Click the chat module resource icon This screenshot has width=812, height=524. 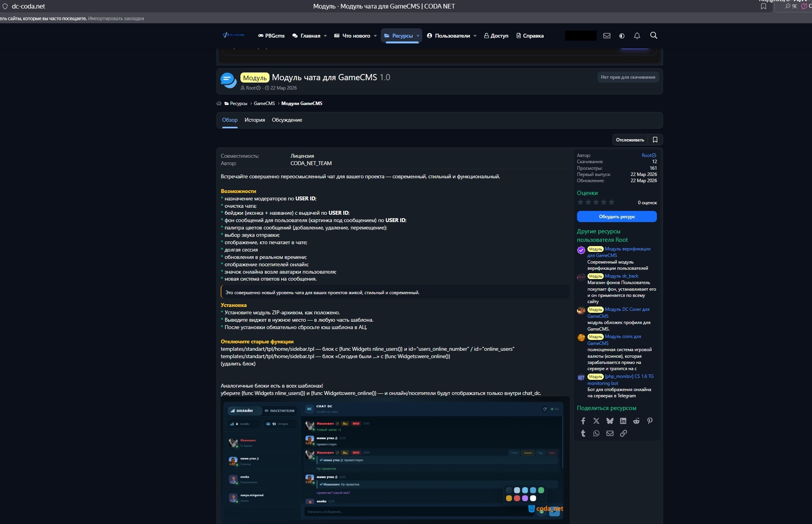click(x=228, y=81)
